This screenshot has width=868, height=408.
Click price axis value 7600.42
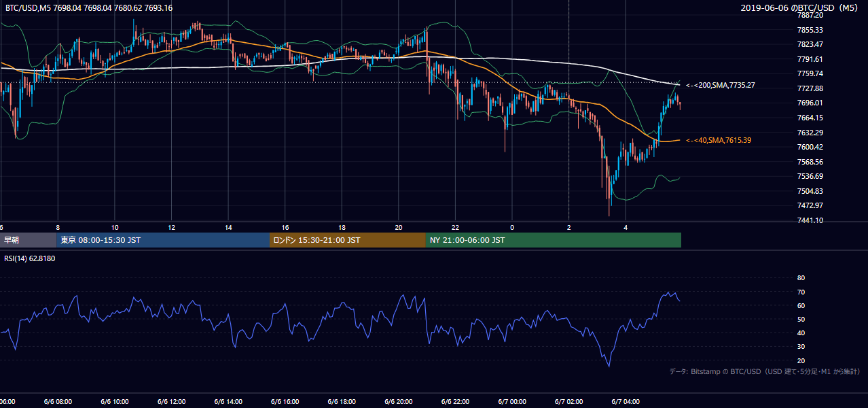tap(810, 147)
